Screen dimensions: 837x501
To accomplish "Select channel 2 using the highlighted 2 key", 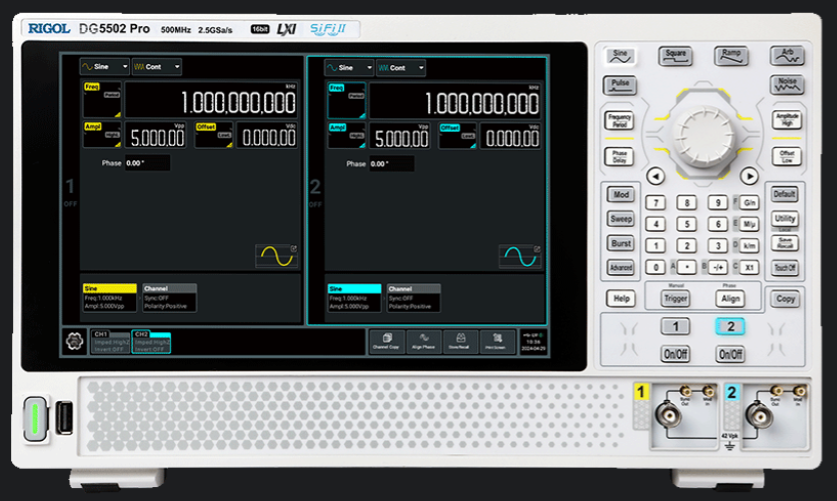I will tap(730, 327).
